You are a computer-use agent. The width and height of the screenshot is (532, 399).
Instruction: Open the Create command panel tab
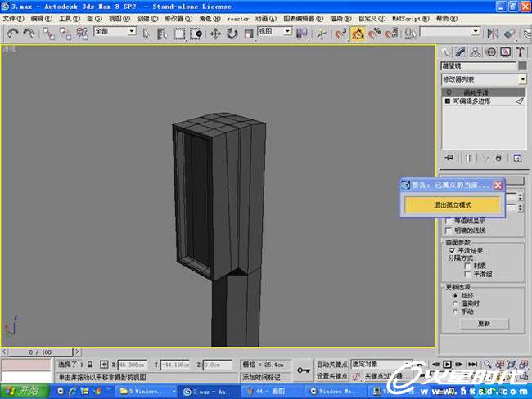pos(445,52)
